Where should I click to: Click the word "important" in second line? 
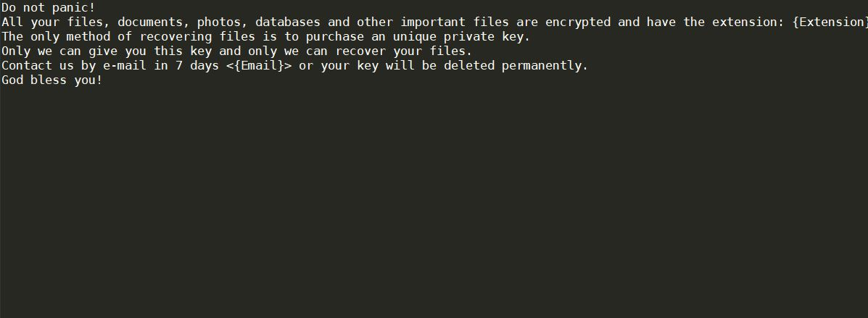tap(432, 22)
